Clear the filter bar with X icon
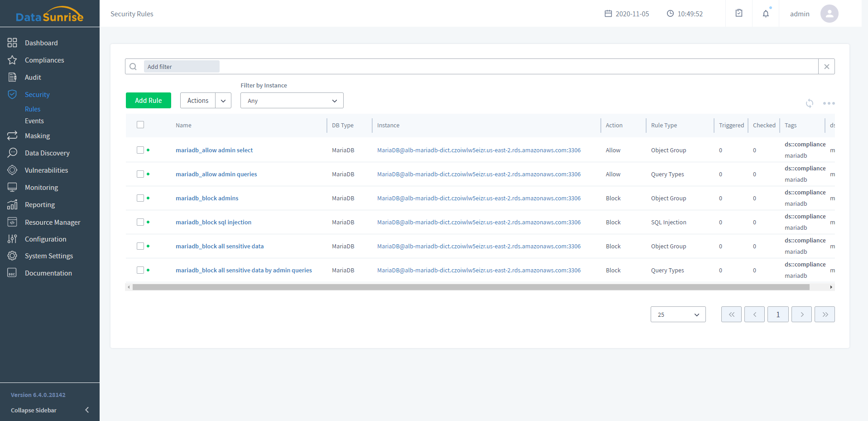 tap(826, 67)
